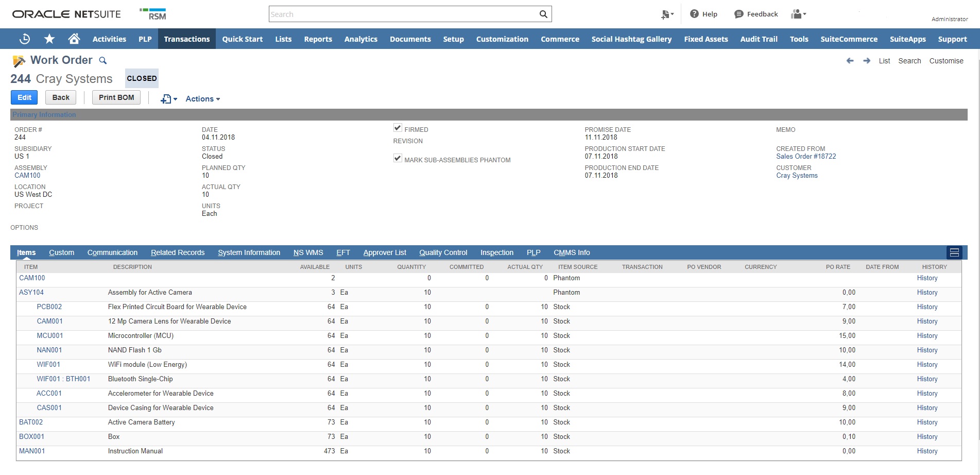Open the Transactions menu

click(x=186, y=39)
